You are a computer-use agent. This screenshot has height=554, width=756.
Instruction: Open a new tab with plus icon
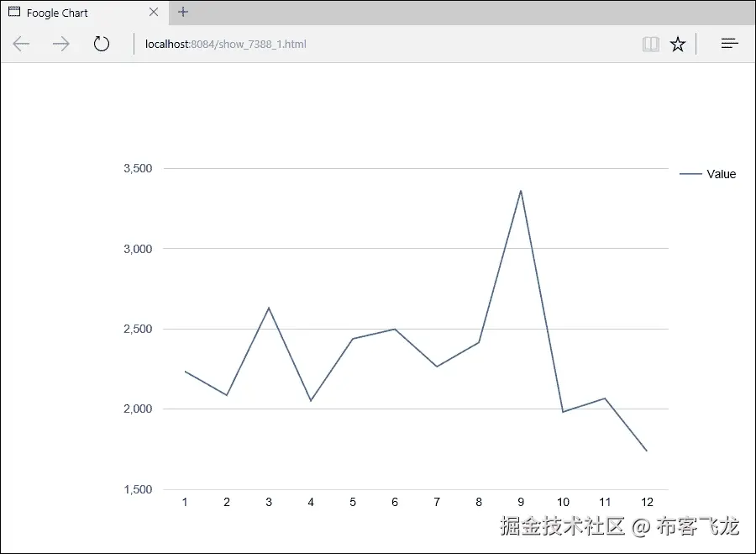tap(183, 12)
